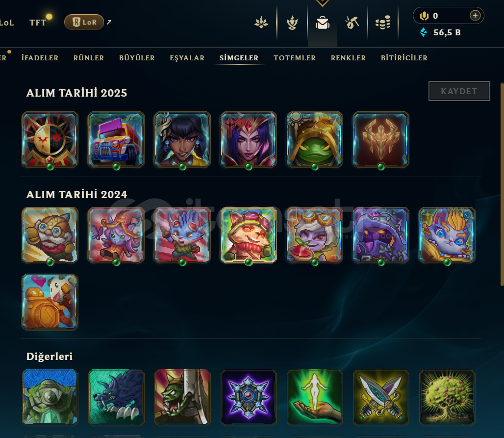This screenshot has height=438, width=504.
Task: Select the blue wolf icon under Diğerleri
Action: 116,397
